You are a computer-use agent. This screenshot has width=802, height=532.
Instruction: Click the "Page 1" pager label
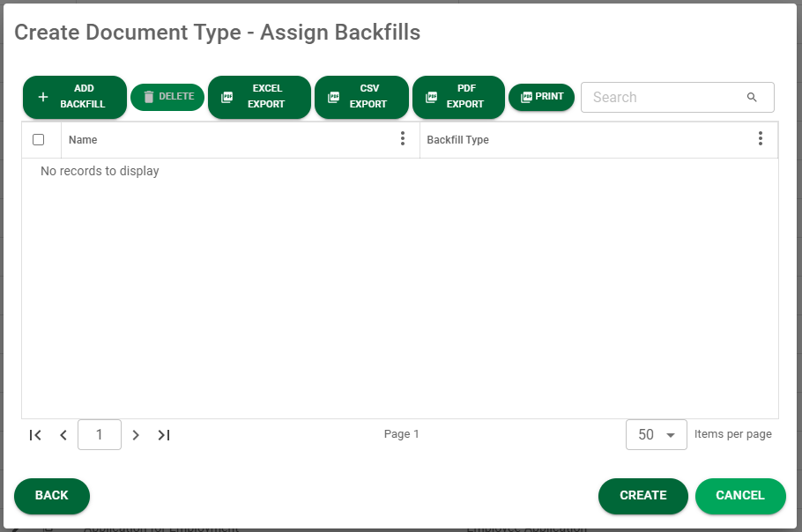402,434
